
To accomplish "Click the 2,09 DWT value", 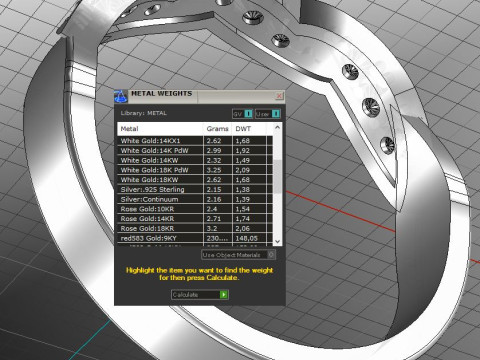I will (x=242, y=170).
